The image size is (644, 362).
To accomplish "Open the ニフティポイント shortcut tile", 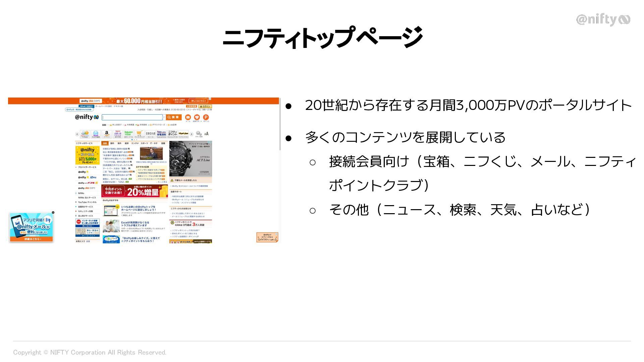I will tap(172, 134).
